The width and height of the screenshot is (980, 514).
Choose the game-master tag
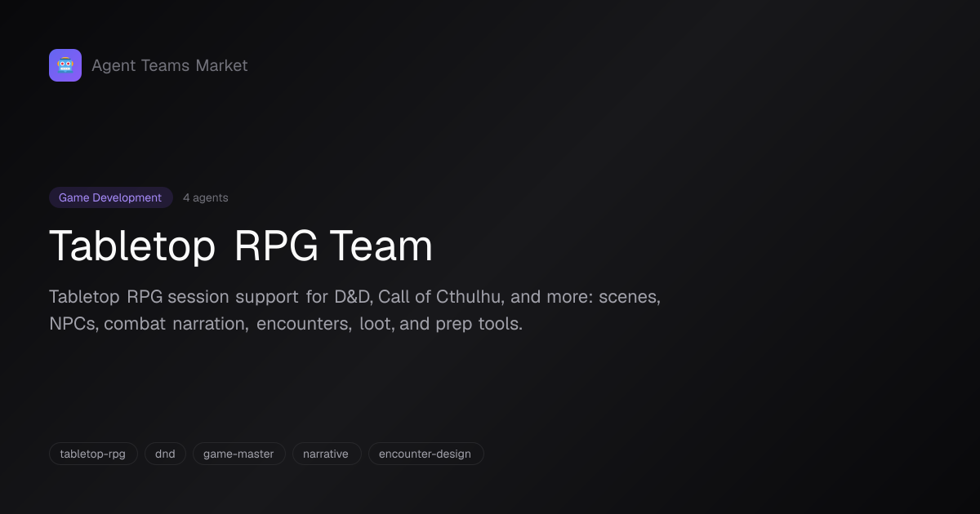pos(238,454)
